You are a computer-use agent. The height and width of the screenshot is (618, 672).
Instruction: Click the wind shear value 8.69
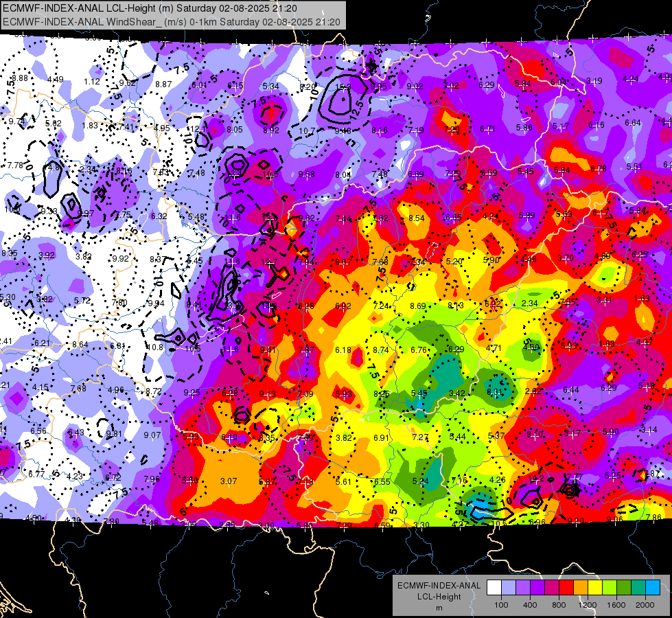418,306
